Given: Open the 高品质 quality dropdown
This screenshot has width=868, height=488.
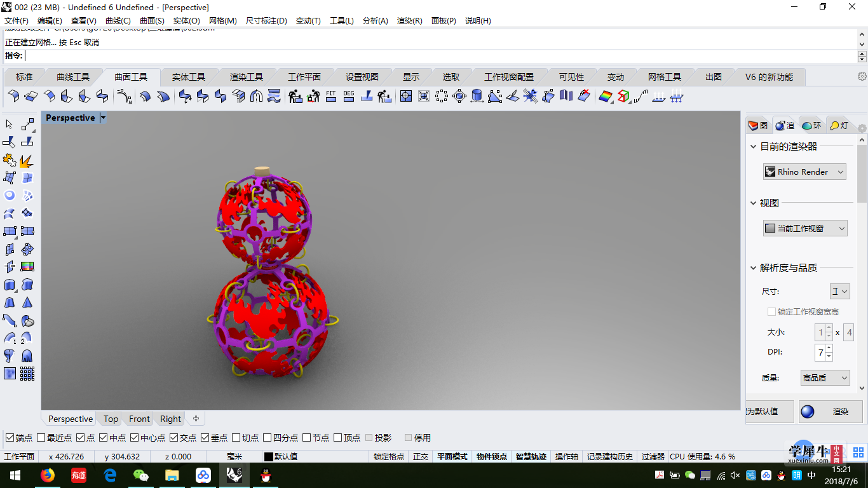Looking at the screenshot, I should pyautogui.click(x=825, y=377).
